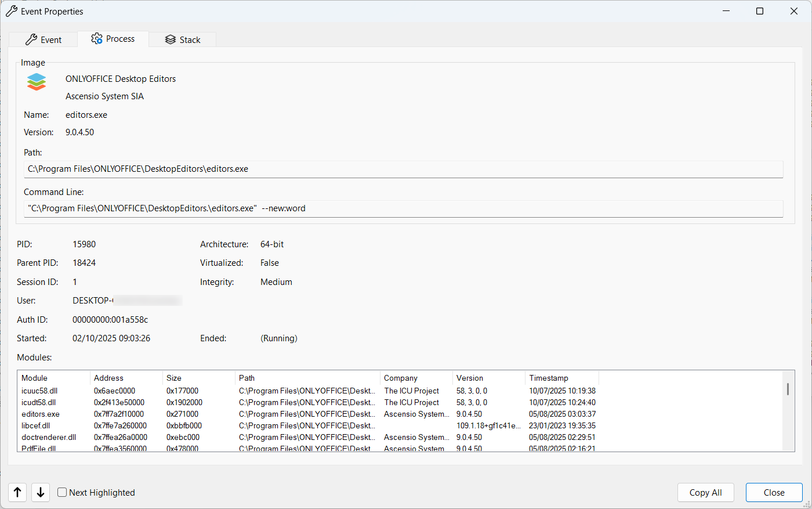Viewport: 812px width, 509px height.
Task: Sort modules by Module column header
Action: tap(53, 378)
